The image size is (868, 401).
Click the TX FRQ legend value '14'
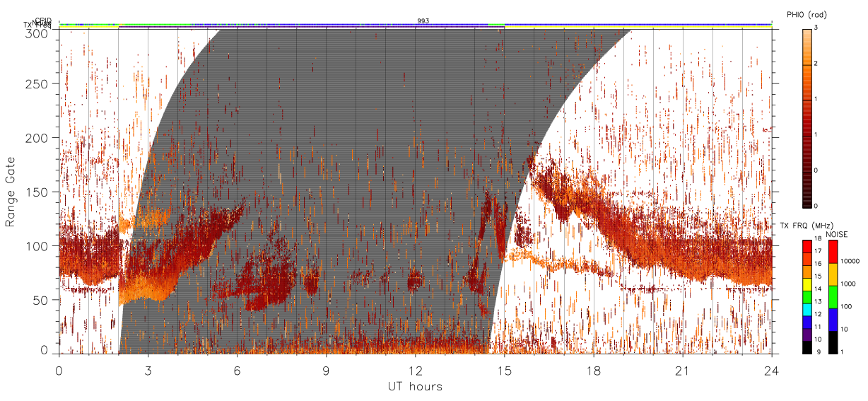pos(818,289)
